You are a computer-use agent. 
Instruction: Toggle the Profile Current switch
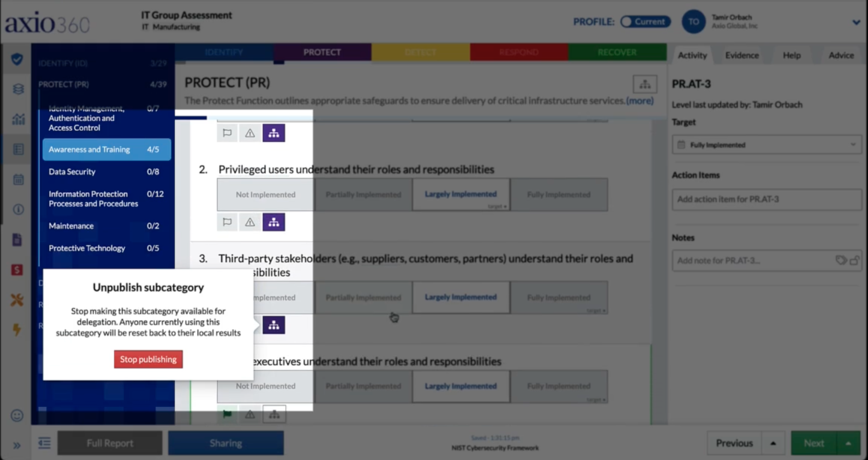pos(645,22)
